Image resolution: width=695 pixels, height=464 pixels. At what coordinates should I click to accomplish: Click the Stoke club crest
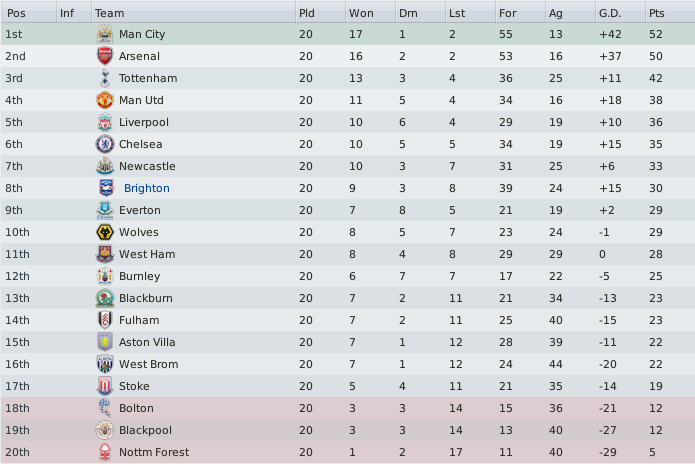(x=105, y=386)
